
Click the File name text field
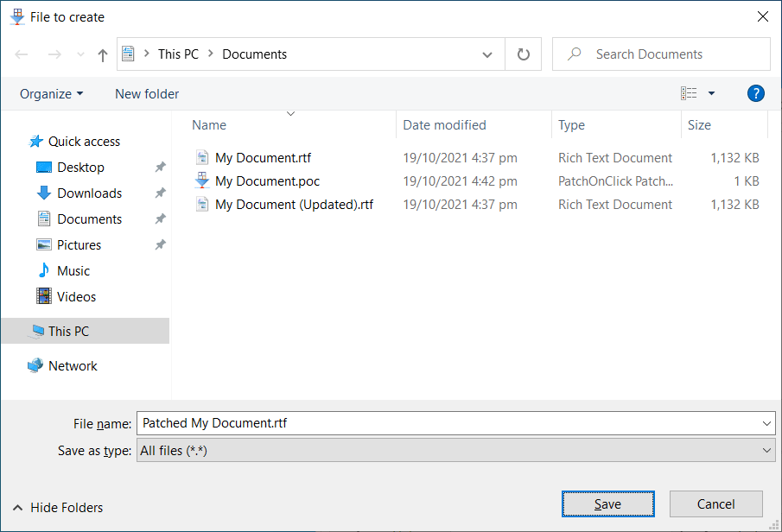(456, 423)
